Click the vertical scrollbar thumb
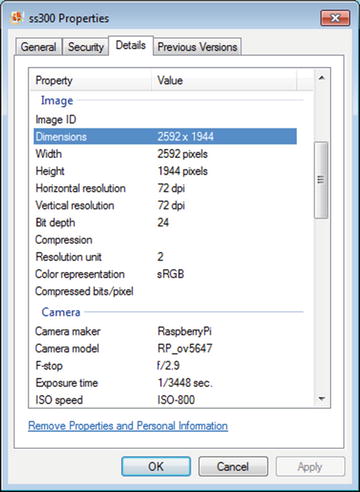Image resolution: width=360 pixels, height=492 pixels. click(x=321, y=180)
